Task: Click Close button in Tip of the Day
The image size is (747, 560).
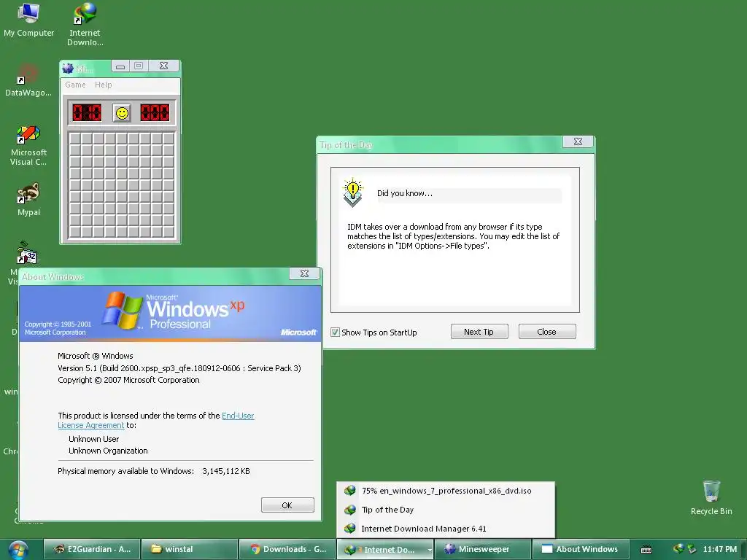Action: coord(547,332)
